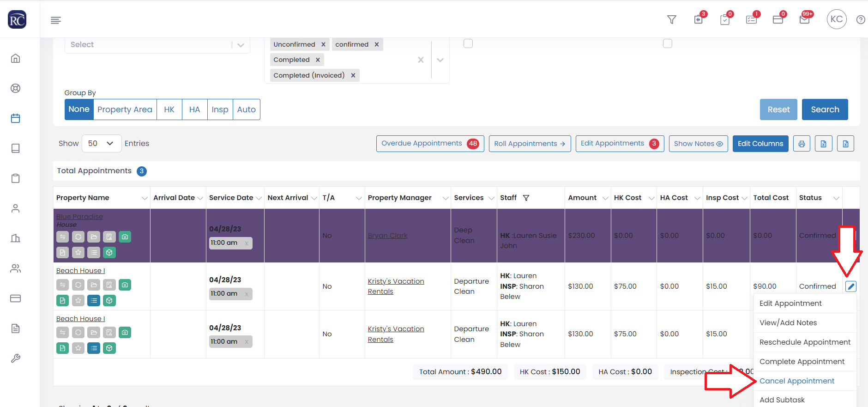The width and height of the screenshot is (868, 407).
Task: Choose Reschedule Appointment menu option
Action: click(x=805, y=342)
